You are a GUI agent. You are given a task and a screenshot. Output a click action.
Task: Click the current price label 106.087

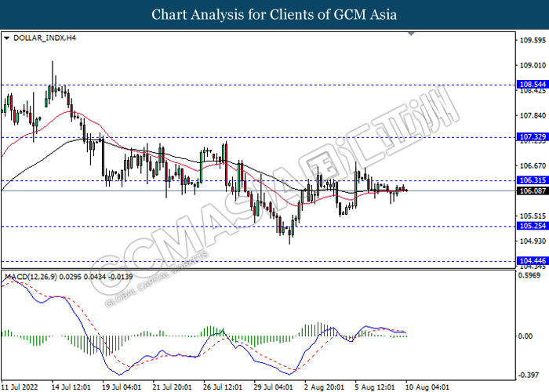(533, 191)
